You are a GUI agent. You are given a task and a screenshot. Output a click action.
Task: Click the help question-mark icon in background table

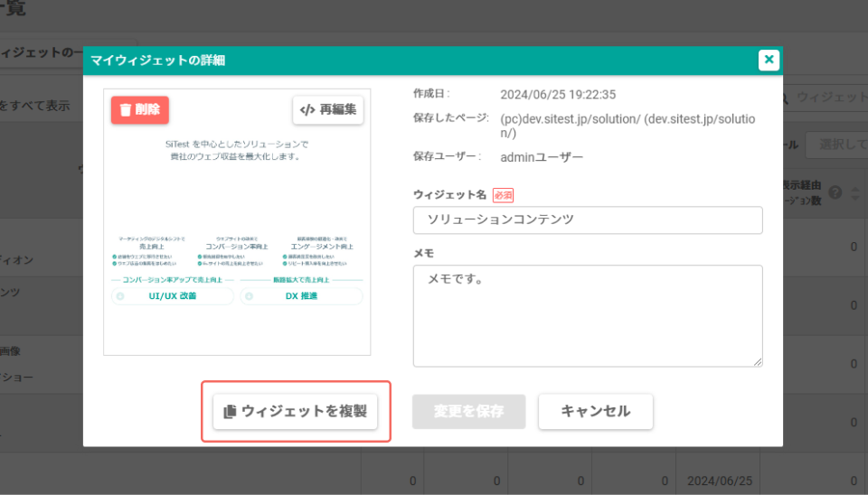pos(835,192)
